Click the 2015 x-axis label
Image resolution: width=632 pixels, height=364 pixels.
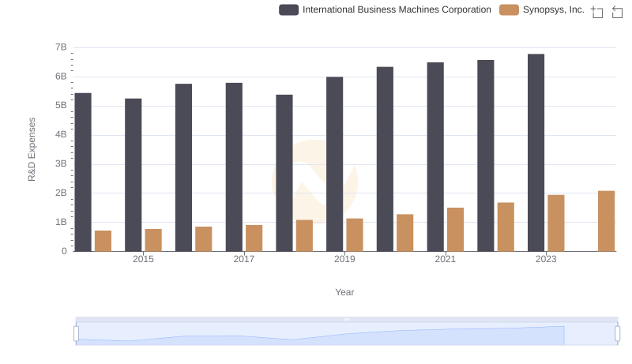143,259
